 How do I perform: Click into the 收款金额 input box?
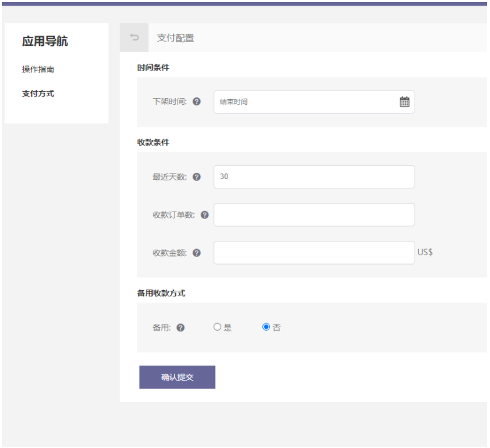pyautogui.click(x=314, y=253)
